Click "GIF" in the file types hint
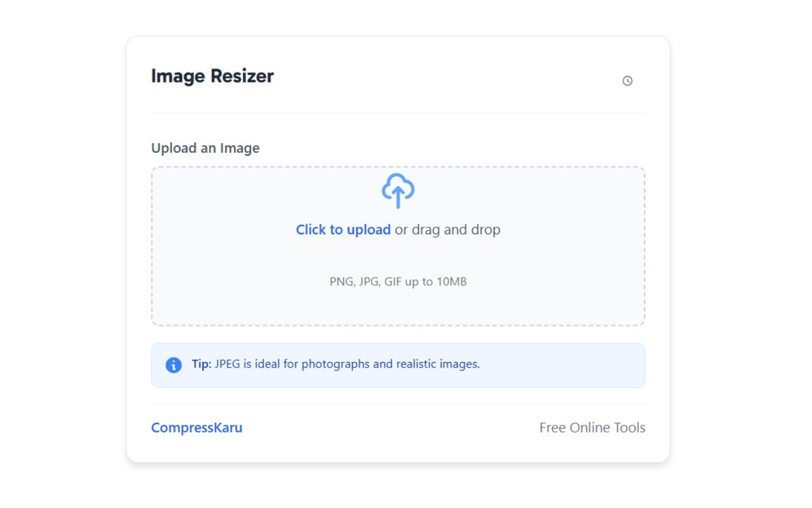 point(393,282)
